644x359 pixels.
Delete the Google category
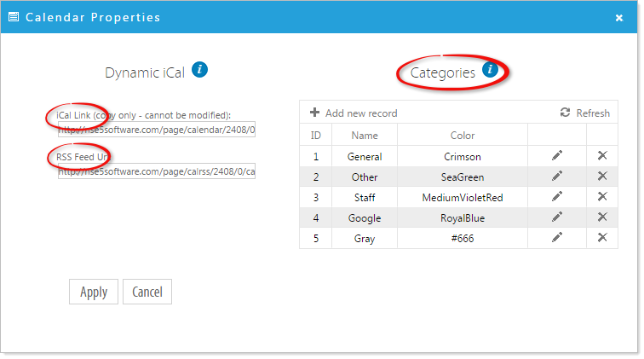602,217
